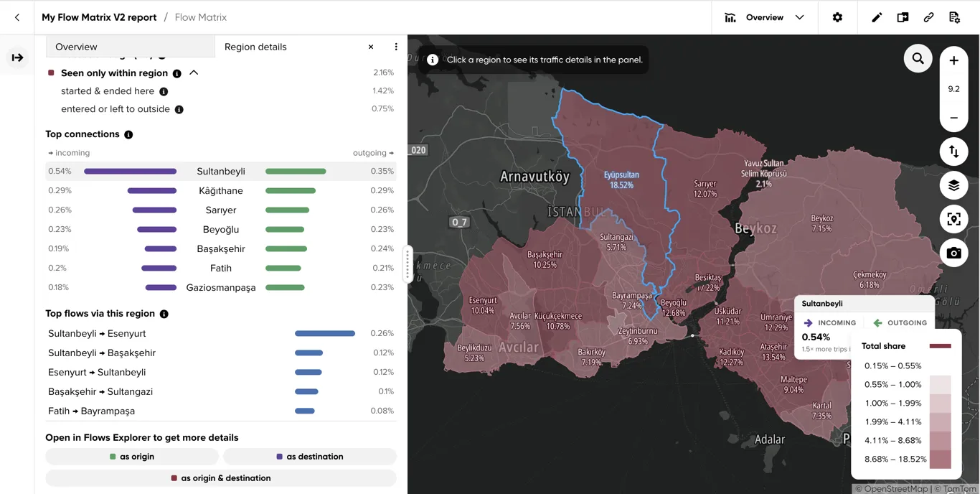Image resolution: width=980 pixels, height=494 pixels.
Task: Click the Esenyurt 10.04% map region
Action: (x=483, y=305)
